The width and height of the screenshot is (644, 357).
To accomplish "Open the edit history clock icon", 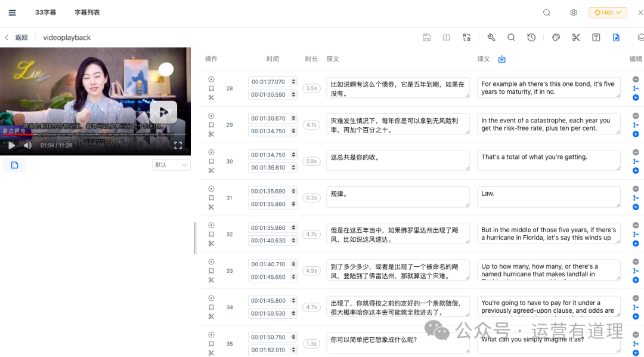I will (x=531, y=37).
